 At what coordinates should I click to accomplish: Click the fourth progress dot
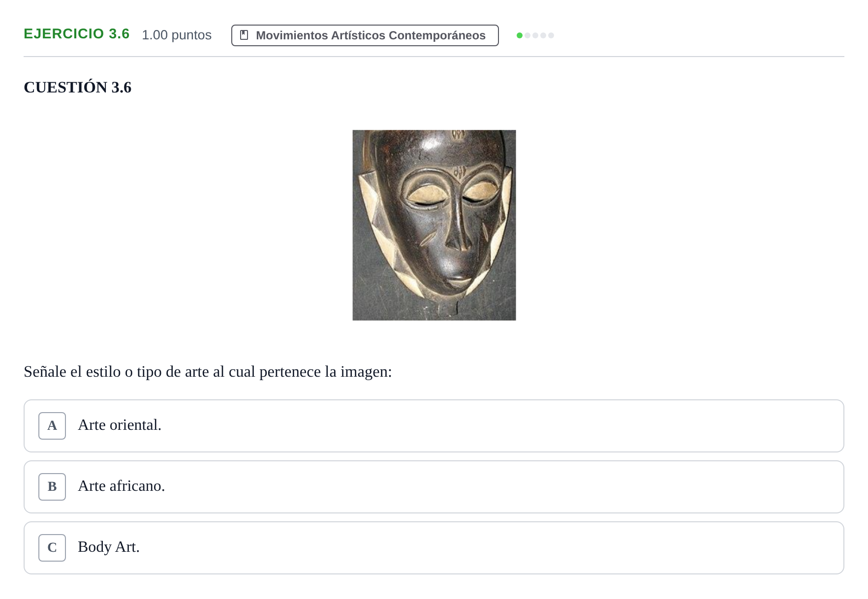pos(543,35)
